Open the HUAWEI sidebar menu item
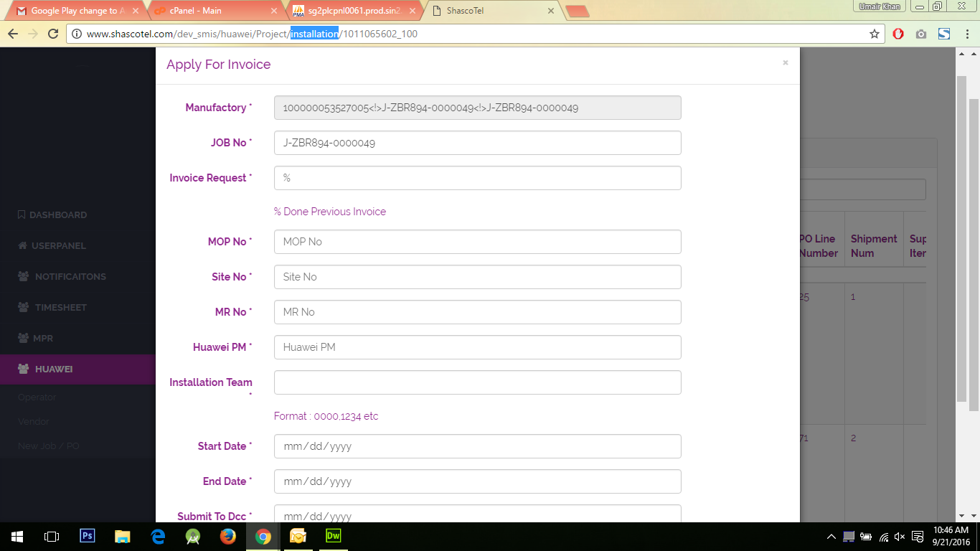The width and height of the screenshot is (980, 551). point(54,369)
